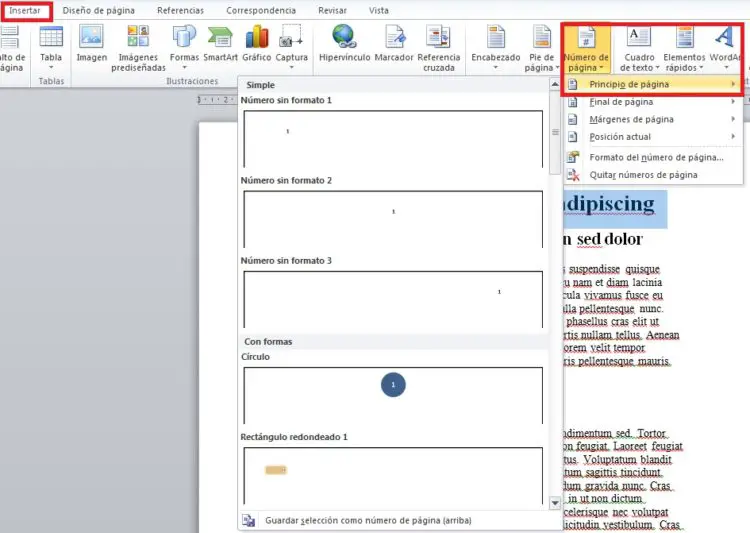Viewport: 750px width, 533px height.
Task: Open the WordArt dropdown arrow
Action: click(x=726, y=67)
